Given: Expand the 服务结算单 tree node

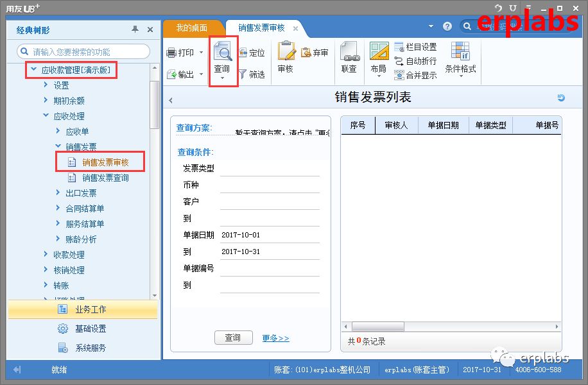Looking at the screenshot, I should coord(58,223).
